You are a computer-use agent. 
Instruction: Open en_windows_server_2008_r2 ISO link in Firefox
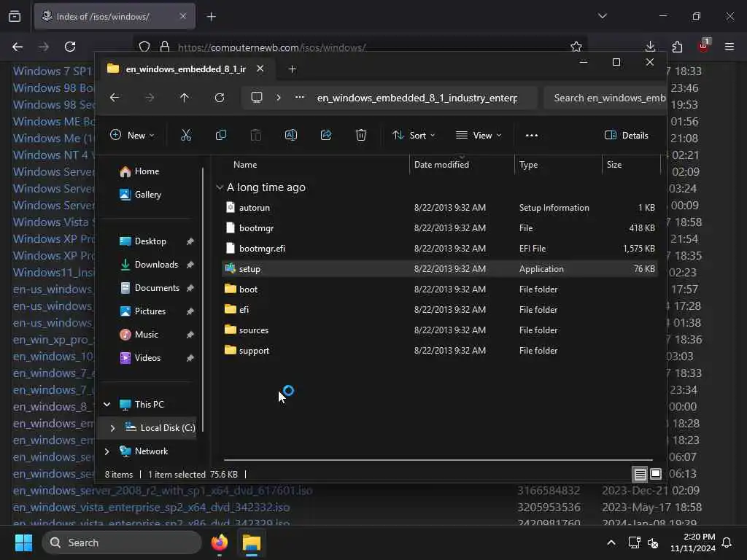tap(163, 491)
